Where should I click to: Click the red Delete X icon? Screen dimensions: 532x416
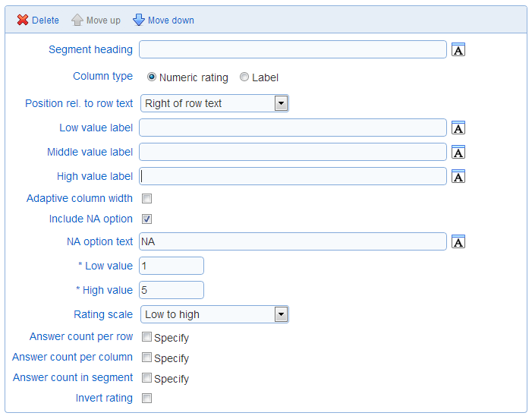[x=23, y=20]
